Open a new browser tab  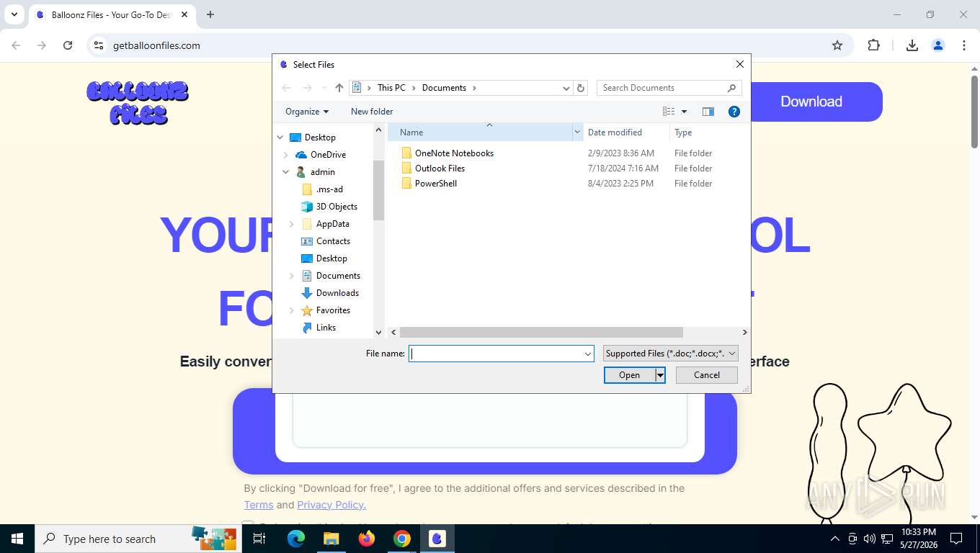210,14
